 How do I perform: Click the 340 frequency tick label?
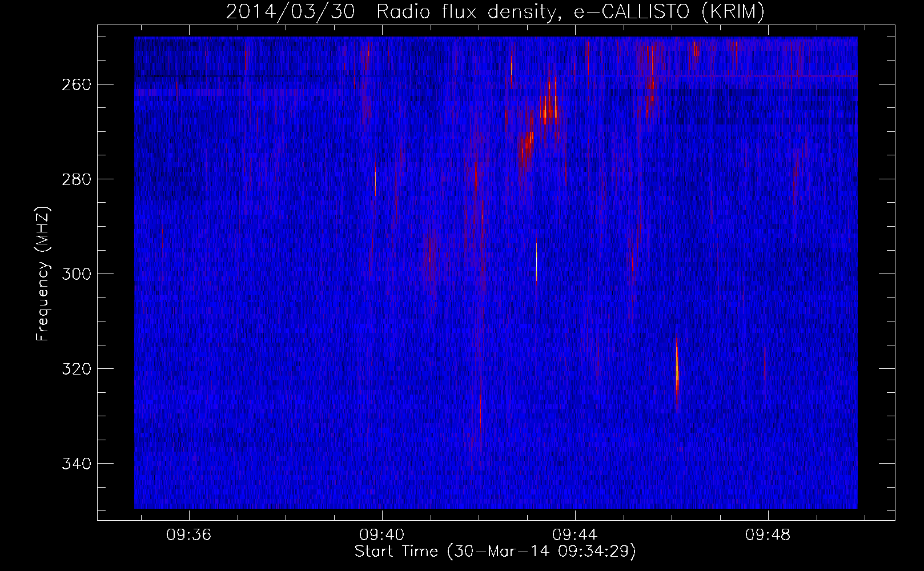click(x=75, y=464)
